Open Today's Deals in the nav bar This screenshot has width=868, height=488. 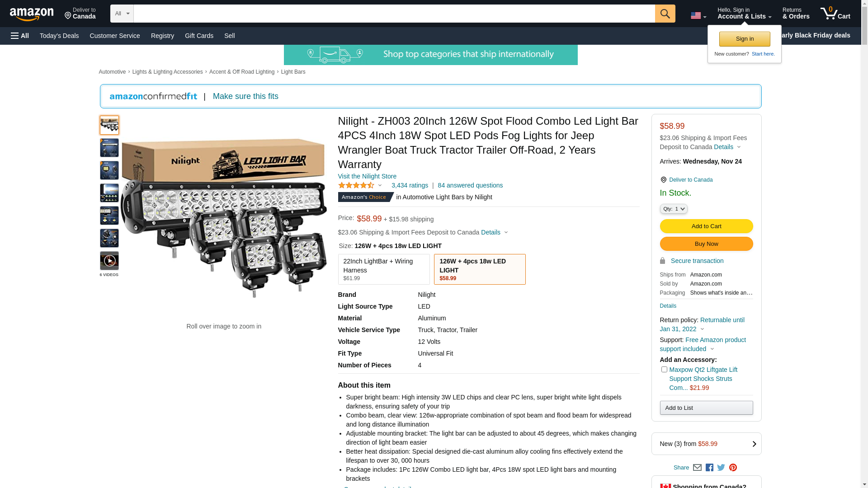click(x=59, y=36)
